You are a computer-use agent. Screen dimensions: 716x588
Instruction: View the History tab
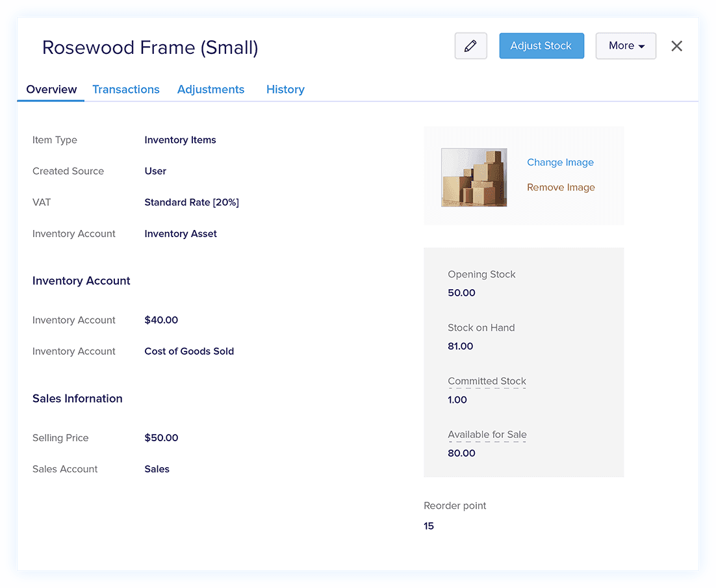(285, 90)
